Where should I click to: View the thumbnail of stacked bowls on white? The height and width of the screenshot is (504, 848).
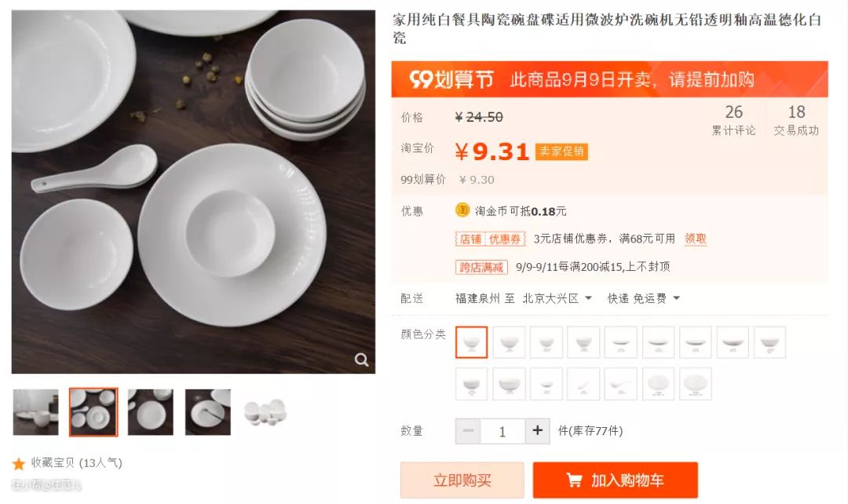[x=265, y=412]
